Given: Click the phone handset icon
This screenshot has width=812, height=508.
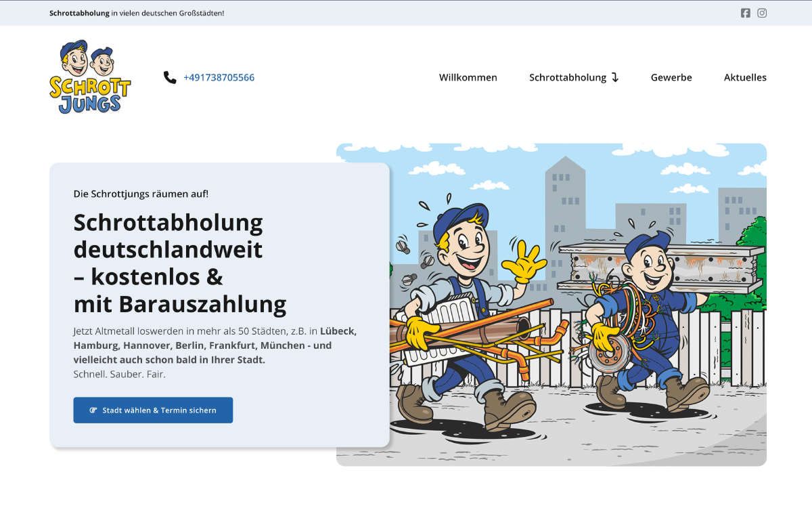Looking at the screenshot, I should (x=170, y=77).
